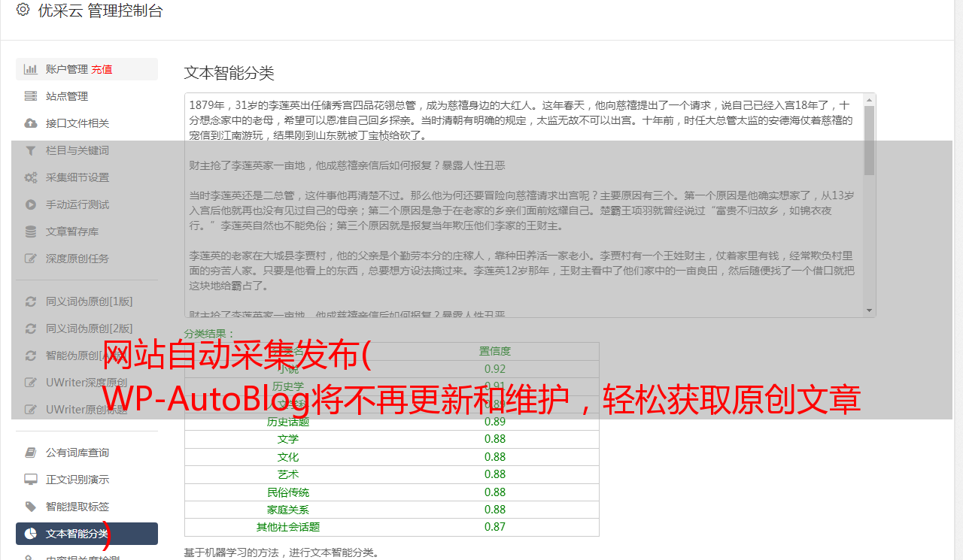Screen dimensions: 963x560
Task: Click the book icon for 公有词库查询
Action: [31, 453]
